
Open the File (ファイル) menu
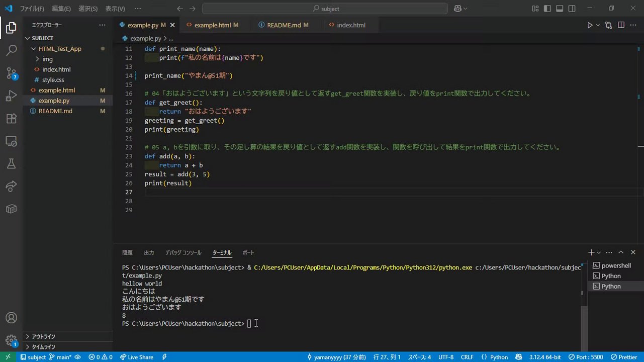[x=32, y=9]
